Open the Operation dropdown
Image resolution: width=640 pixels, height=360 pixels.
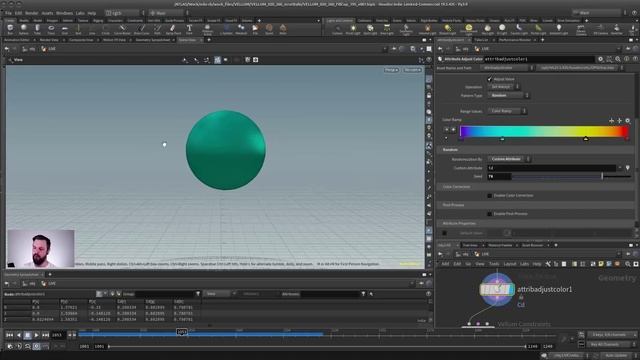504,87
